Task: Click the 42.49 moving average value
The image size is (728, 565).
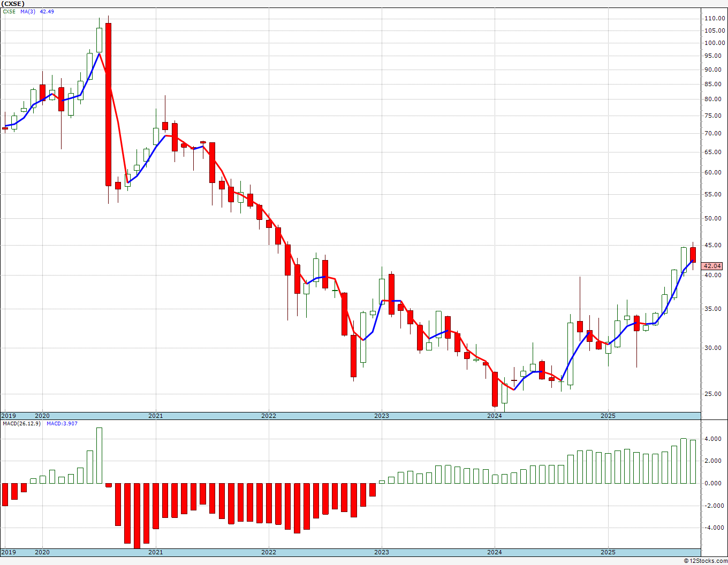Action: [x=47, y=11]
